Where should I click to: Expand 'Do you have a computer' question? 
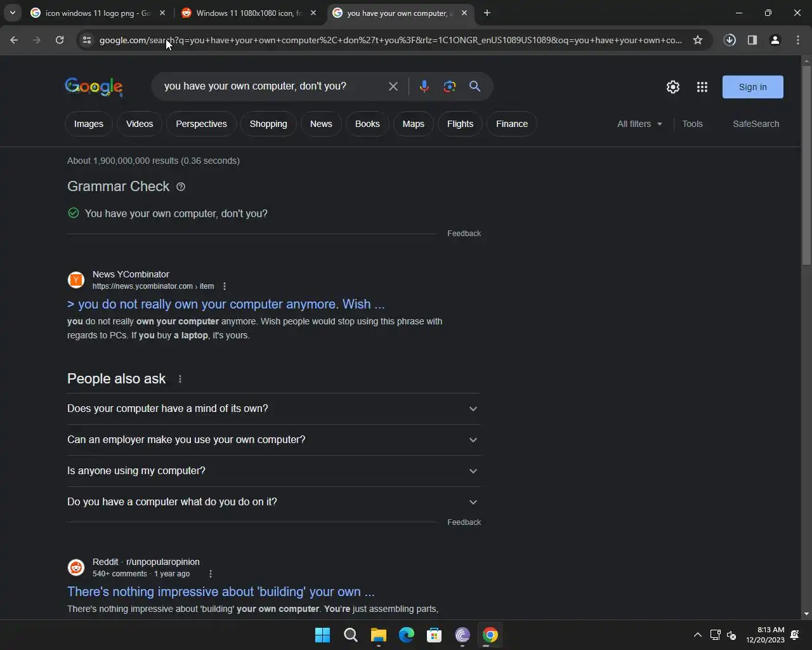tap(273, 502)
